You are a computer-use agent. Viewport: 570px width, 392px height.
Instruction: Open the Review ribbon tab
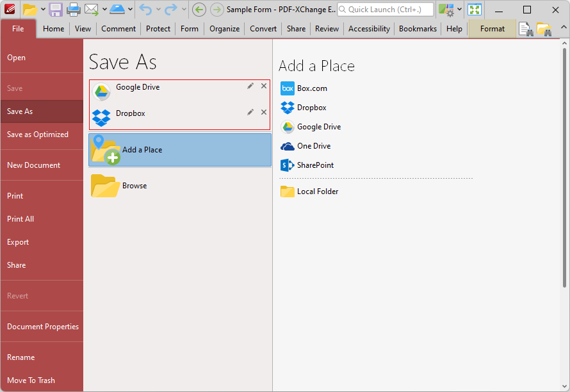(x=327, y=29)
